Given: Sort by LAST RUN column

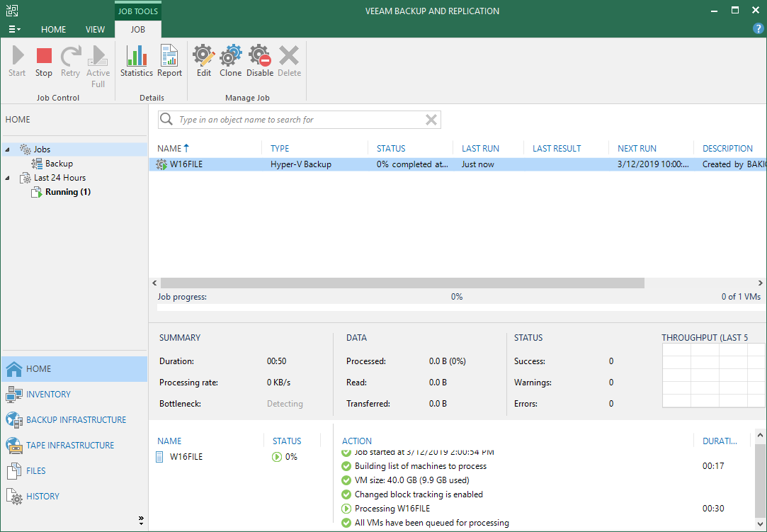Looking at the screenshot, I should click(x=480, y=148).
